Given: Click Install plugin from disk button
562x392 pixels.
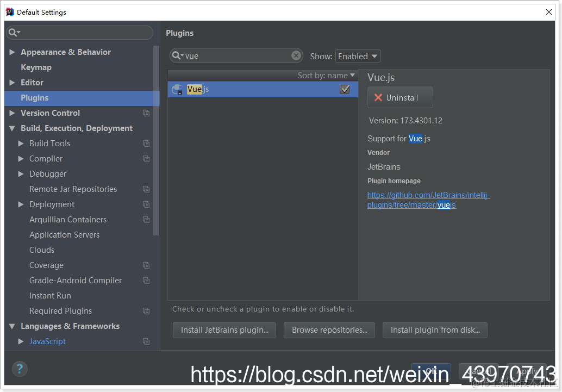Looking at the screenshot, I should pos(435,330).
